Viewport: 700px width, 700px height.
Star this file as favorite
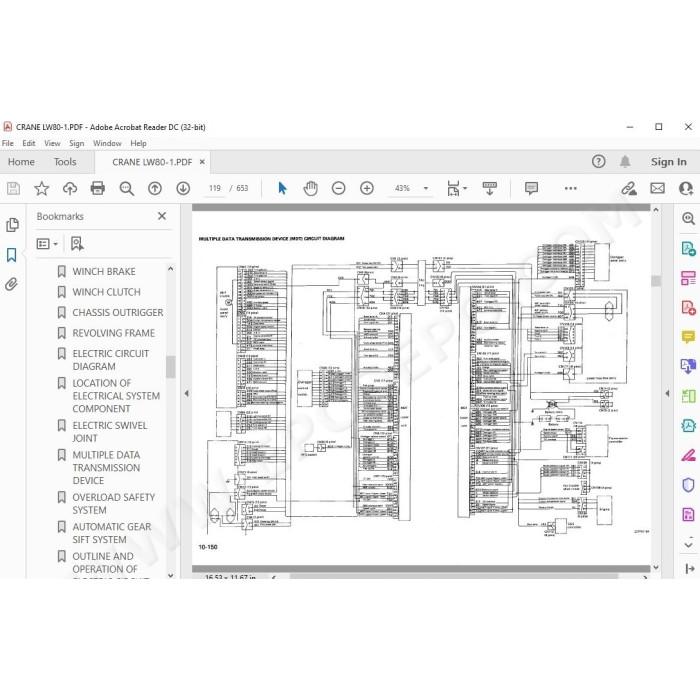[42, 188]
